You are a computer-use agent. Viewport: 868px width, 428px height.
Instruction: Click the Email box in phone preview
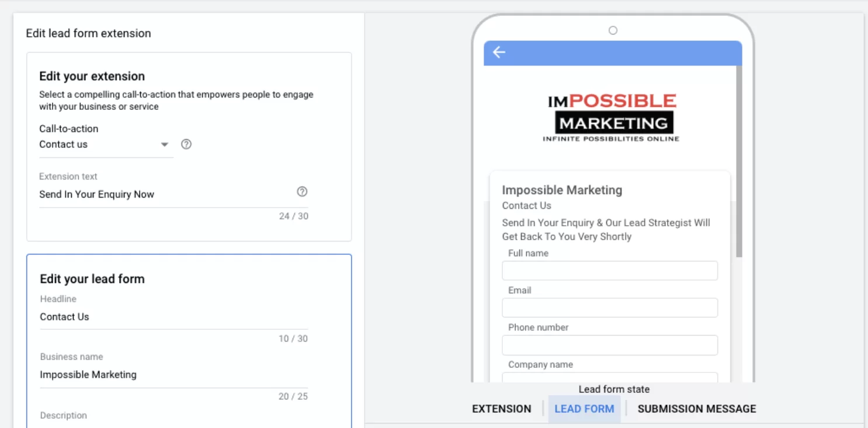610,308
